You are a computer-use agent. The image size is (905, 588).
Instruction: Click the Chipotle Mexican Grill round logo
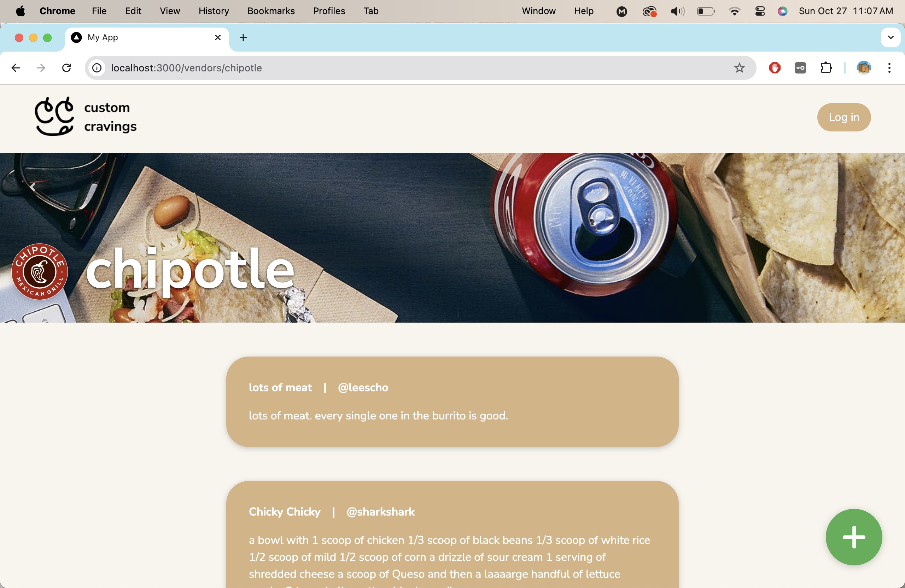coord(40,271)
